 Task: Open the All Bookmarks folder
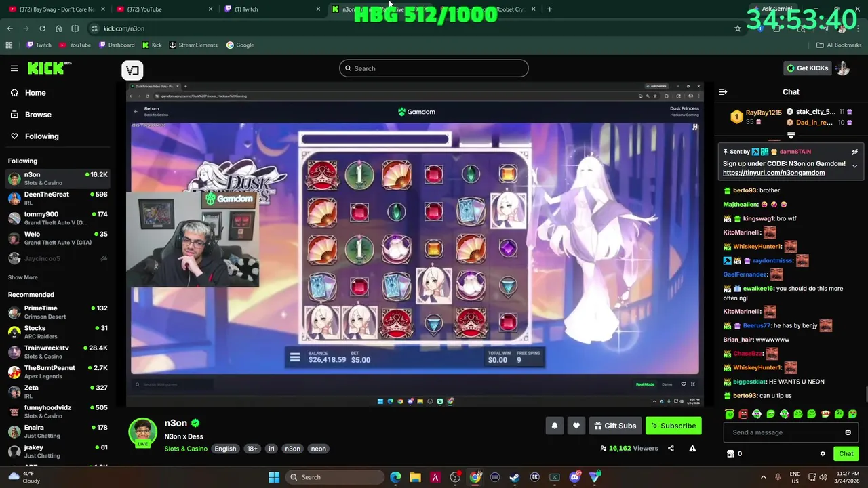coord(839,45)
